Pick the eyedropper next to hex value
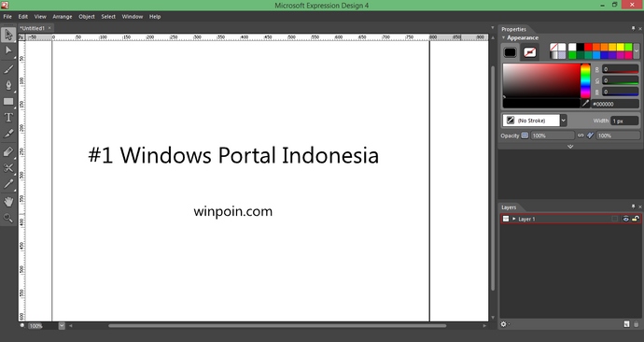The image size is (644, 342). [x=586, y=104]
